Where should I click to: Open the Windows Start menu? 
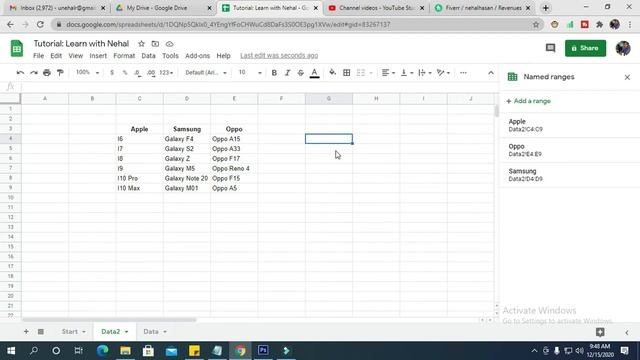click(11, 351)
